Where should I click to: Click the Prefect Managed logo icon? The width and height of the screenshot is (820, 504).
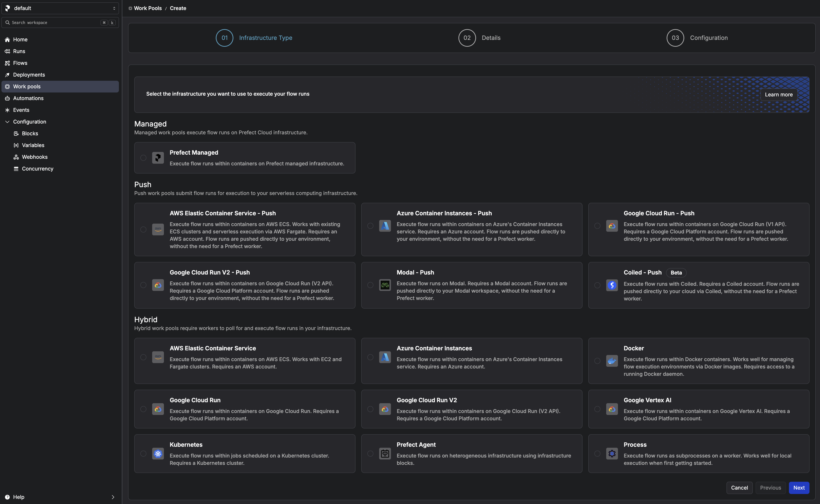[x=158, y=158]
